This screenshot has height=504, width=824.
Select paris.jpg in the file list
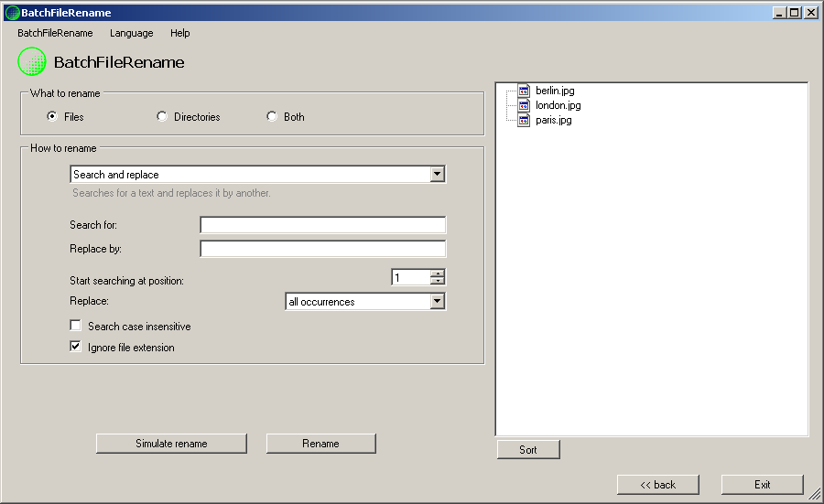tap(553, 120)
